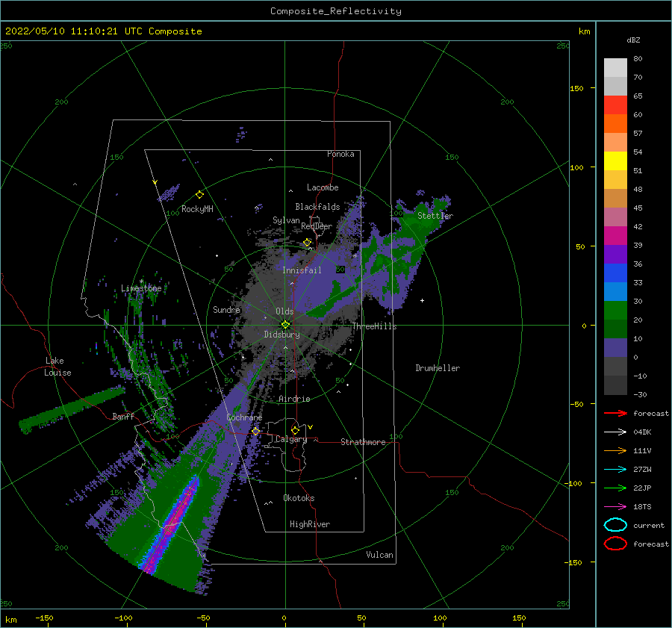
Task: Click the Composite_Reflectivity title text
Action: click(336, 11)
